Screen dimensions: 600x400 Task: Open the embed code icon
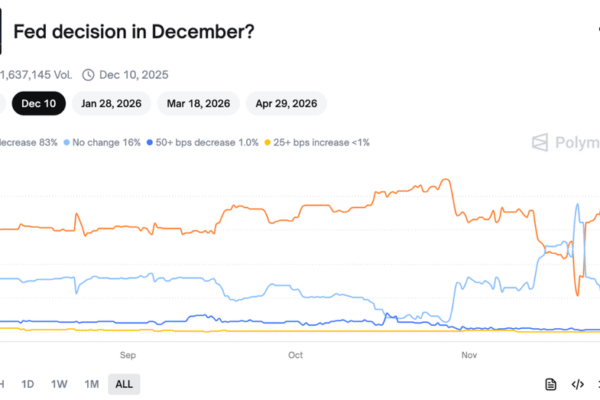click(577, 384)
